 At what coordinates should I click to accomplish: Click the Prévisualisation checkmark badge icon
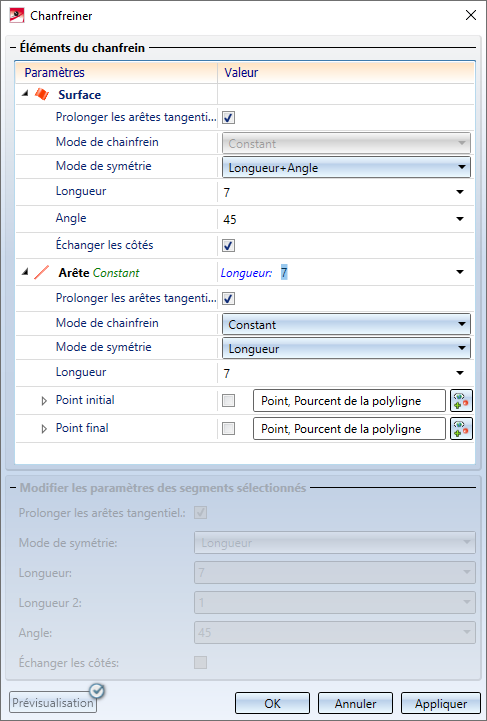tap(97, 691)
